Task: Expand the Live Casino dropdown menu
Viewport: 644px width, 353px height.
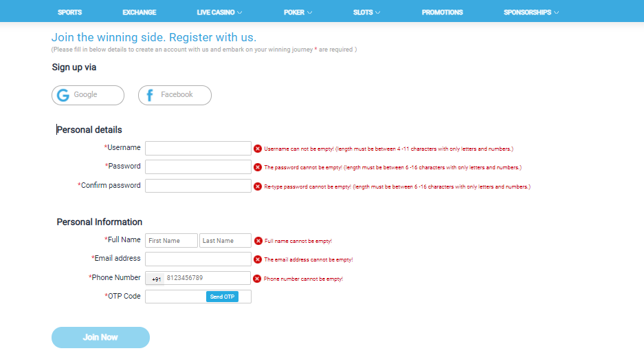Action: tap(220, 12)
